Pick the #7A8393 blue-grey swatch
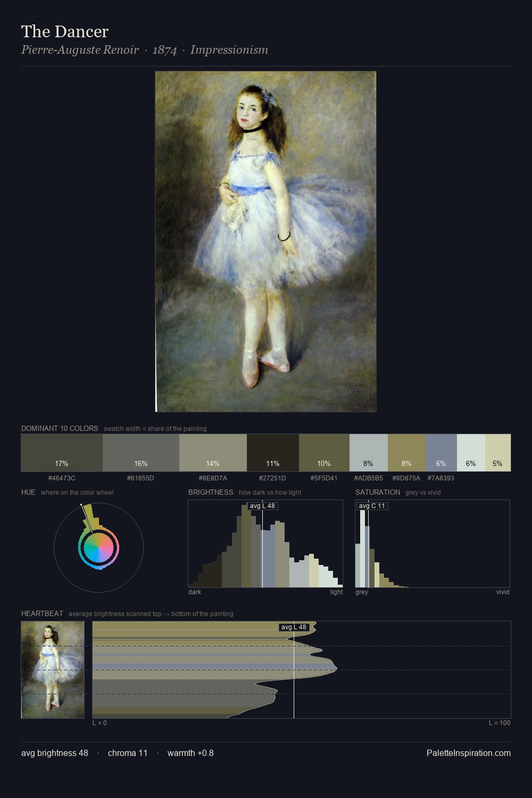The image size is (532, 798). click(x=441, y=453)
